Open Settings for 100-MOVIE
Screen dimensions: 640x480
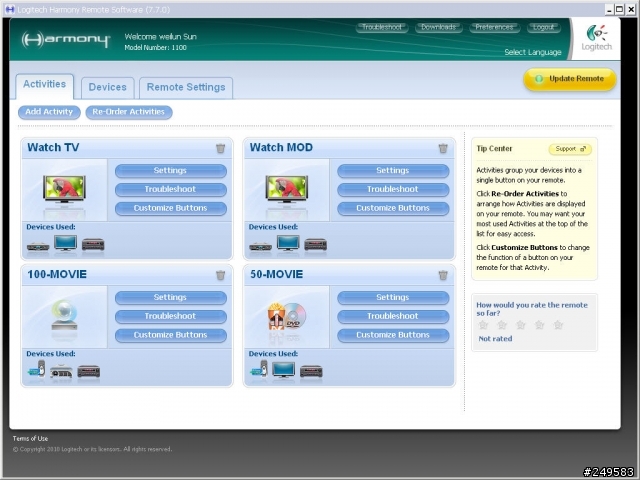point(171,298)
